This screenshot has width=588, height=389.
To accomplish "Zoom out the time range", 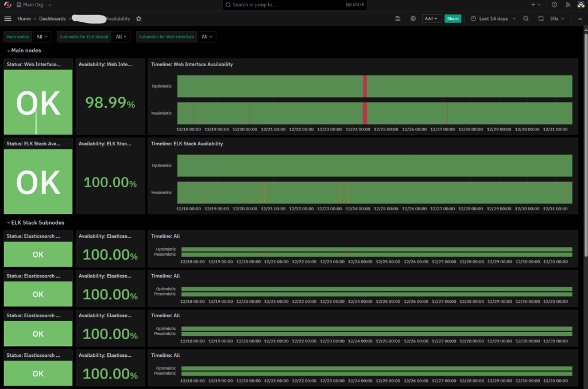I will (526, 19).
